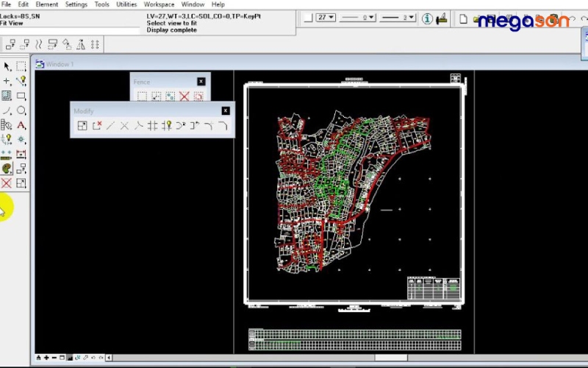Select the Place Text tool

click(21, 125)
